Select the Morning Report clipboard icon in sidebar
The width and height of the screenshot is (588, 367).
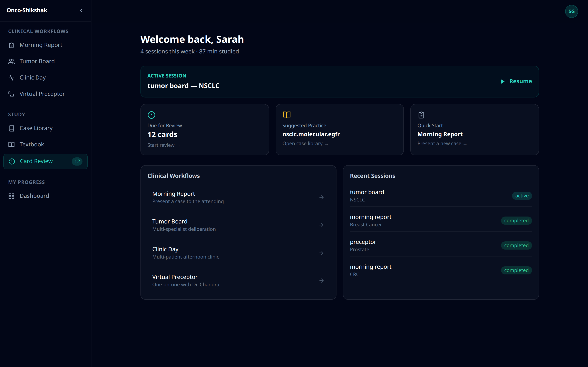tap(11, 45)
